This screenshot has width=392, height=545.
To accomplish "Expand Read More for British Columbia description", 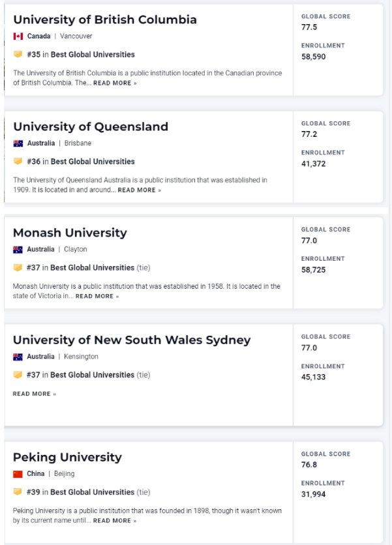I will click(x=115, y=83).
